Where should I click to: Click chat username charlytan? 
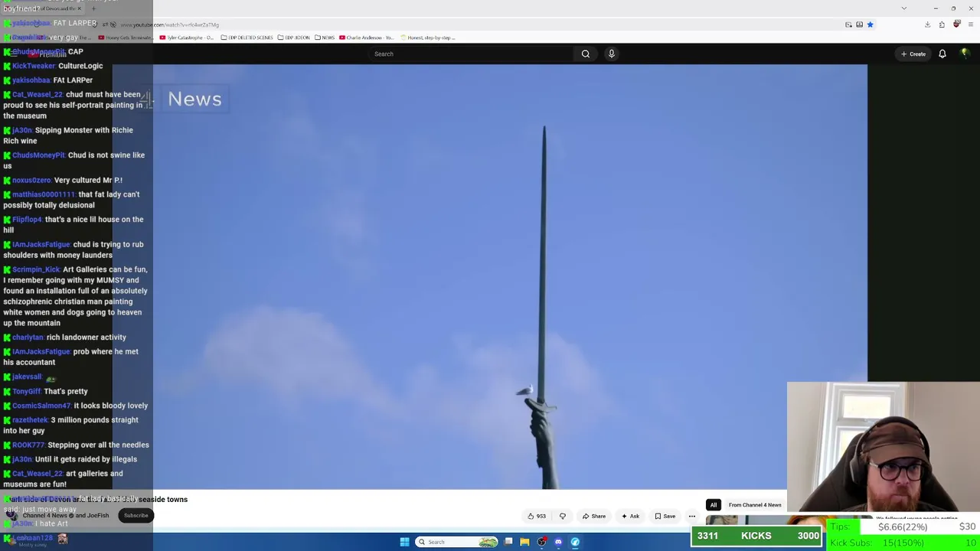[x=28, y=337]
